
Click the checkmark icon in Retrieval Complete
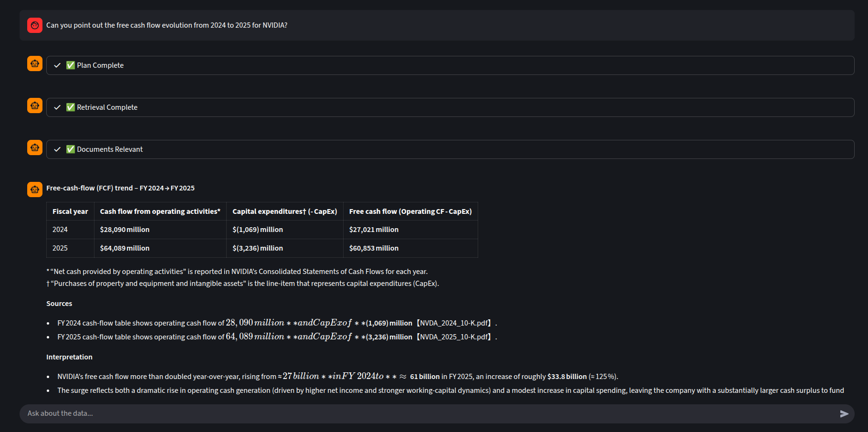(57, 107)
